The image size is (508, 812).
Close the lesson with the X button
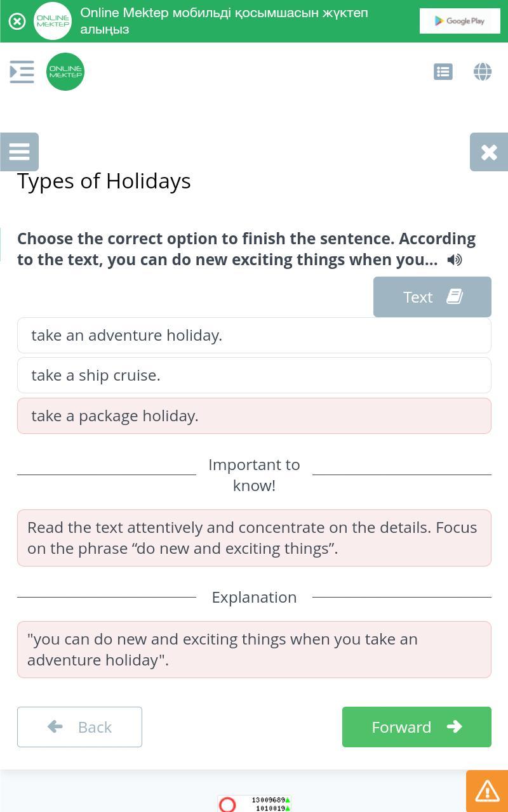point(489,152)
